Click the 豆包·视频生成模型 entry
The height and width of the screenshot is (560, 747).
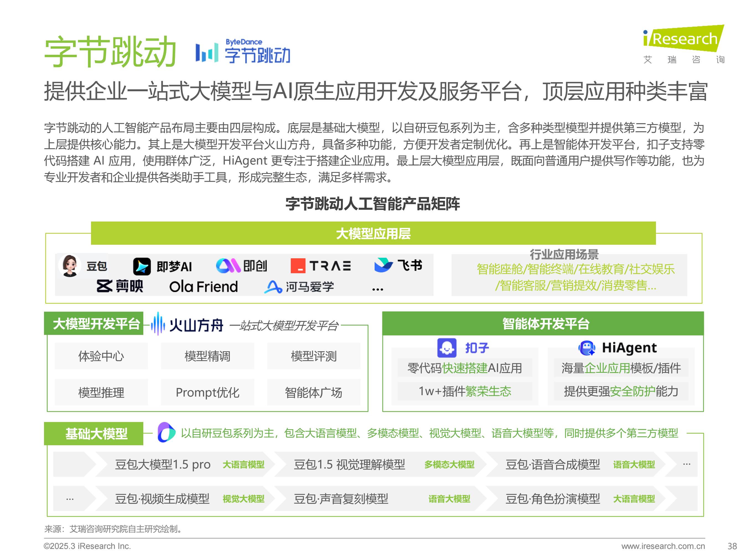[162, 499]
